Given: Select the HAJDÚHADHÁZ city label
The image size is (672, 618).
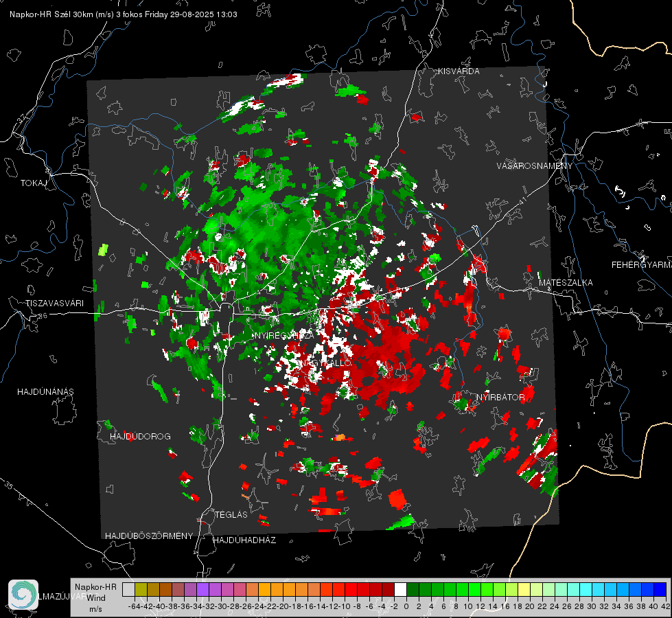Looking at the screenshot, I should 244,540.
